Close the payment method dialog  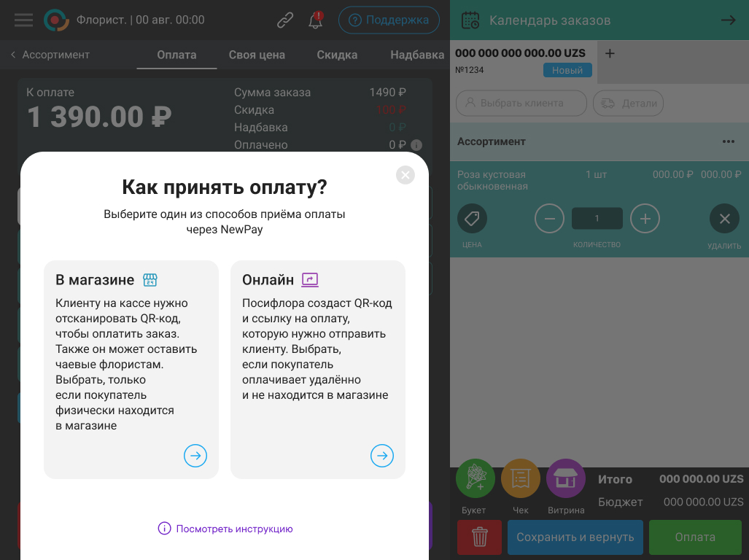pos(405,175)
